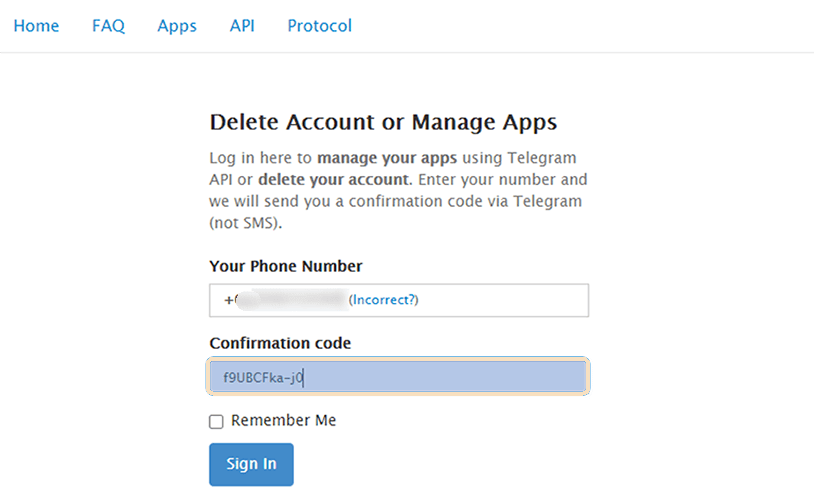Focus the Confirmation code input field
This screenshot has height=494, width=814.
[x=398, y=377]
